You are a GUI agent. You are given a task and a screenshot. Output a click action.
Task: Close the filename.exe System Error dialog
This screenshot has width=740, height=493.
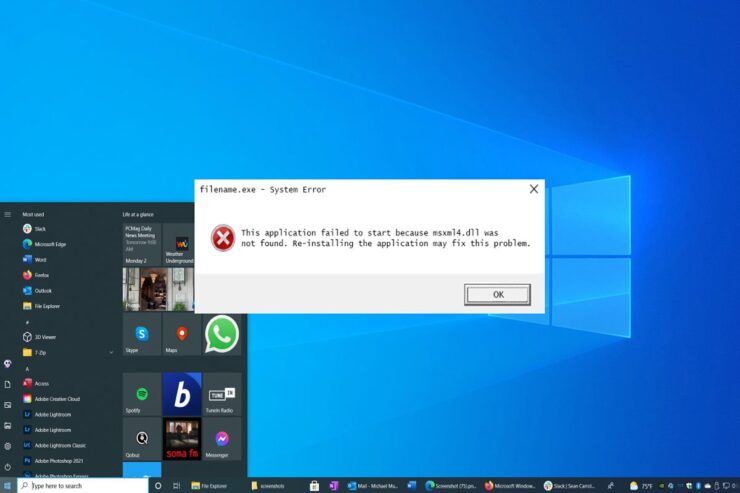point(534,189)
